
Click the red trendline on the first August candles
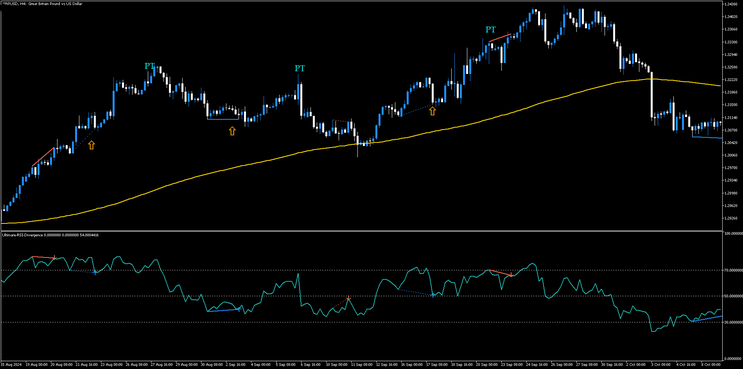click(43, 157)
